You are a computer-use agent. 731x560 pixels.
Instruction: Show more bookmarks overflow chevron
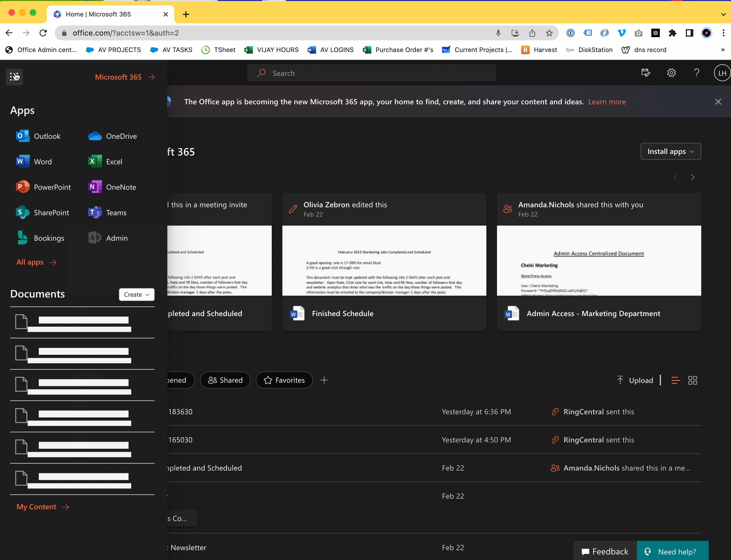(723, 50)
